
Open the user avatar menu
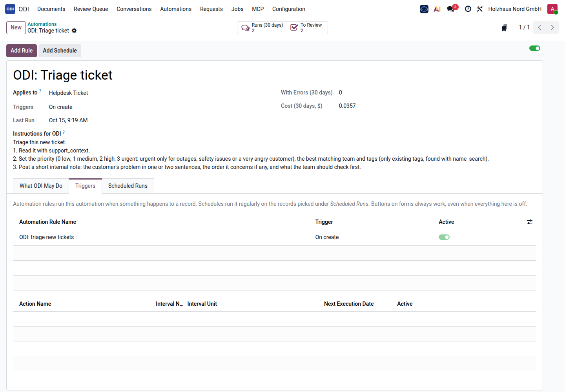point(552,9)
